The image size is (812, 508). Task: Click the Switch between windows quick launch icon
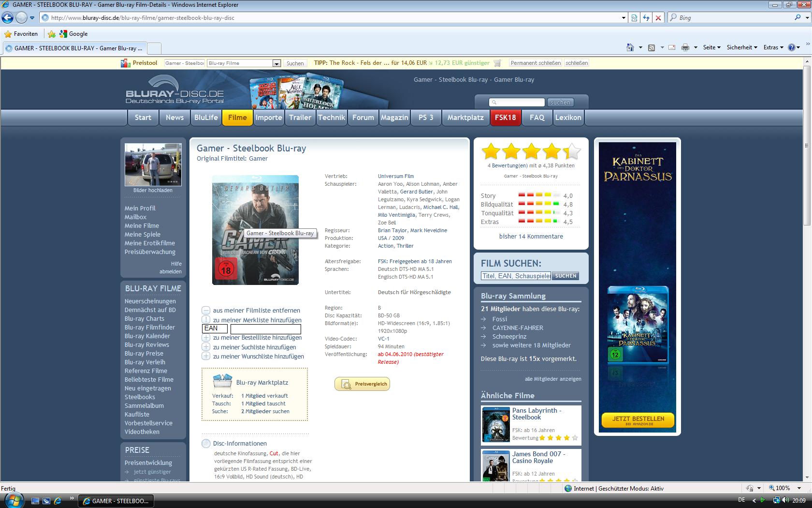point(46,501)
